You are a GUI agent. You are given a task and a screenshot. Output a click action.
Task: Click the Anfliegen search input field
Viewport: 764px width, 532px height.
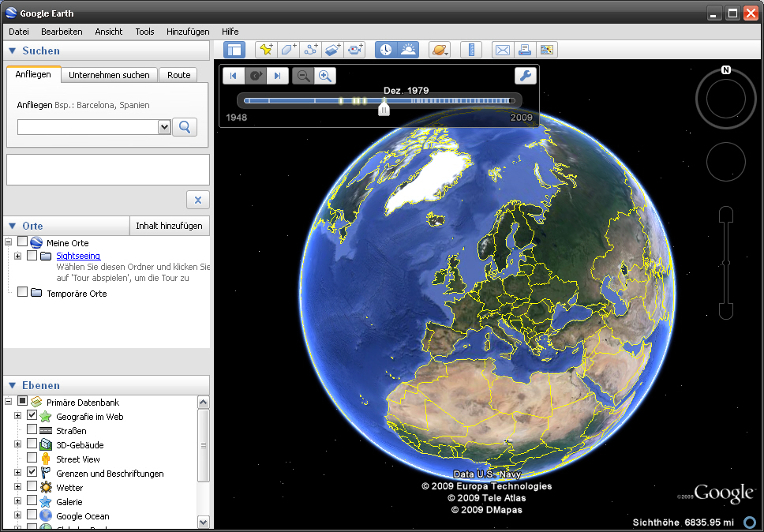coord(88,127)
